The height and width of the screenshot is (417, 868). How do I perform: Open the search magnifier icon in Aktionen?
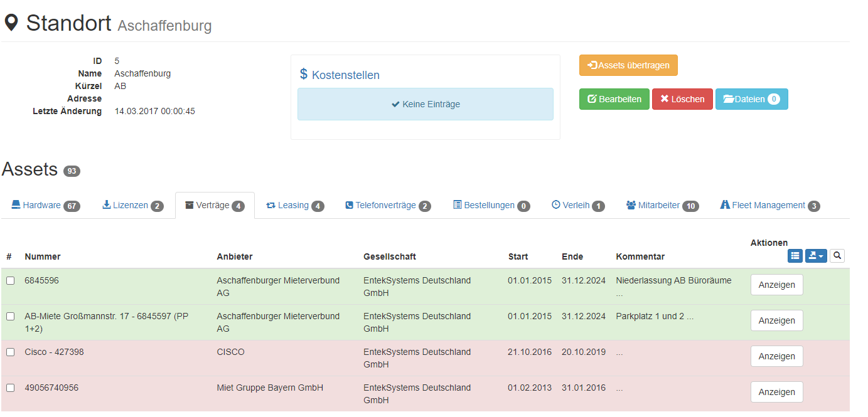coord(837,256)
